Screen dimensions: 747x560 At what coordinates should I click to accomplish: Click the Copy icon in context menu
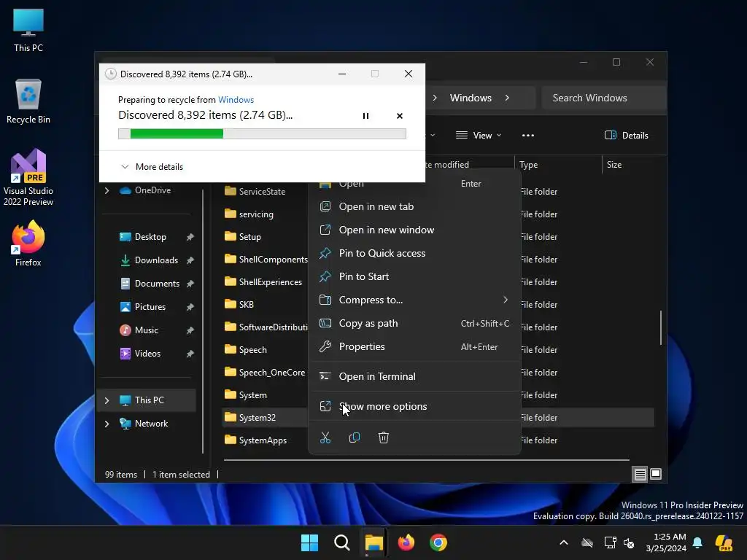pos(355,437)
